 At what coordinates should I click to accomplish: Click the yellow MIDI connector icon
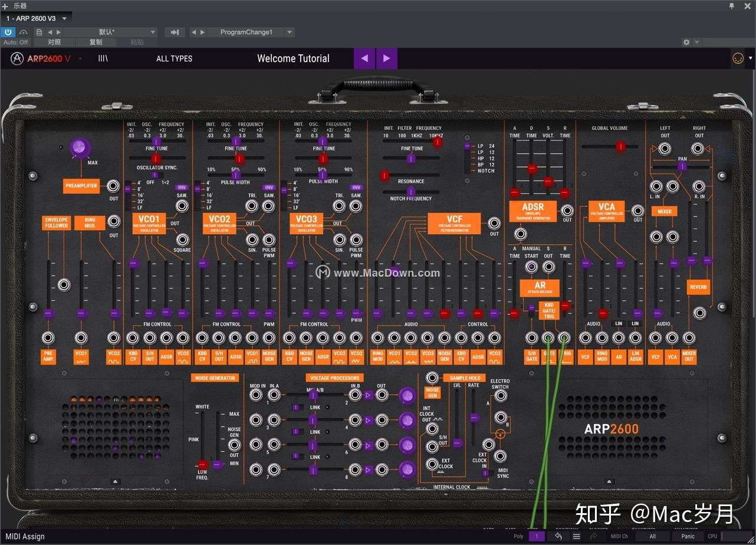738,58
